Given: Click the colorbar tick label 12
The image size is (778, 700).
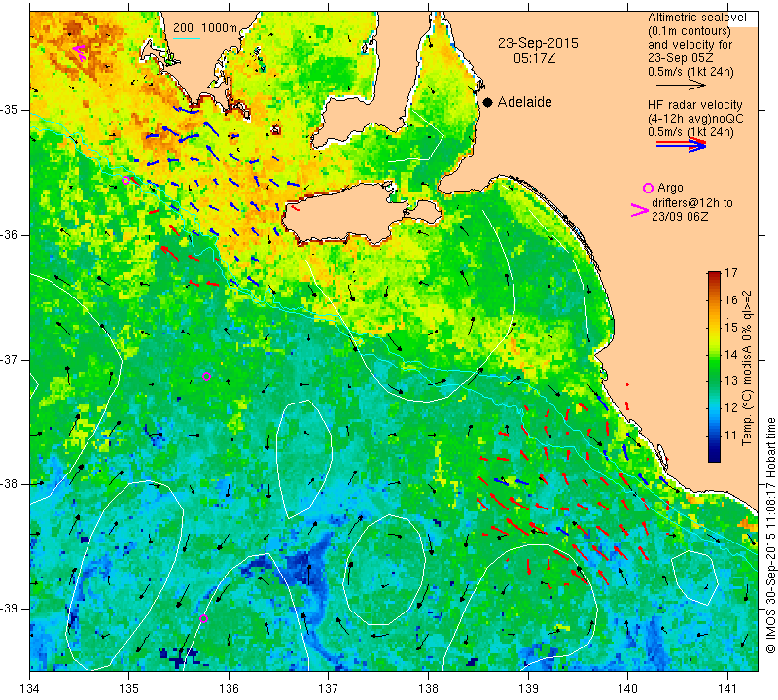Looking at the screenshot, I should 731,408.
